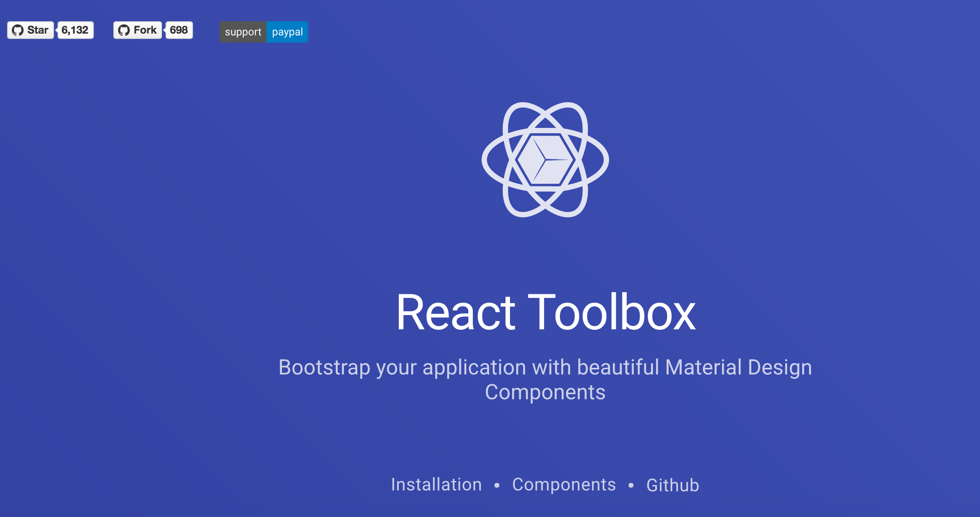
Task: Click the GitHub octocat icon on the Fork button
Action: (125, 30)
